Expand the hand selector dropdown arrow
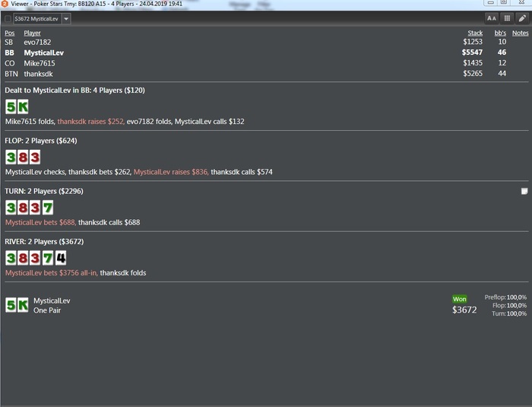532x407 pixels. click(x=66, y=19)
